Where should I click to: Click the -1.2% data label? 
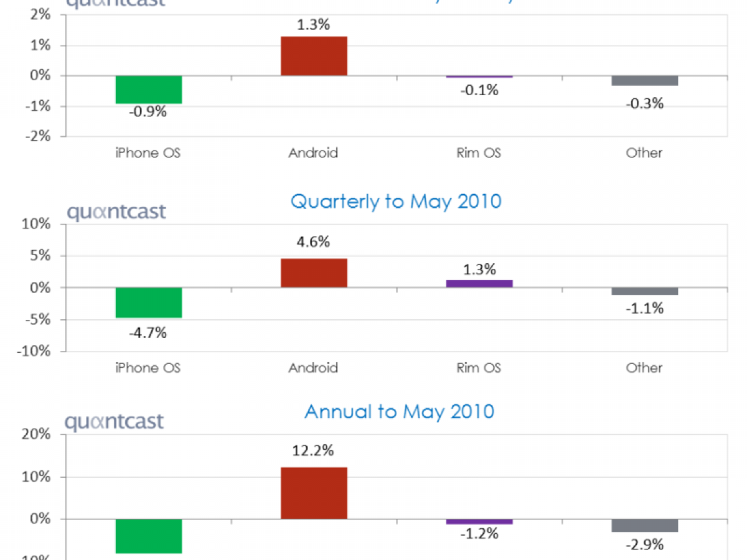[x=479, y=534]
